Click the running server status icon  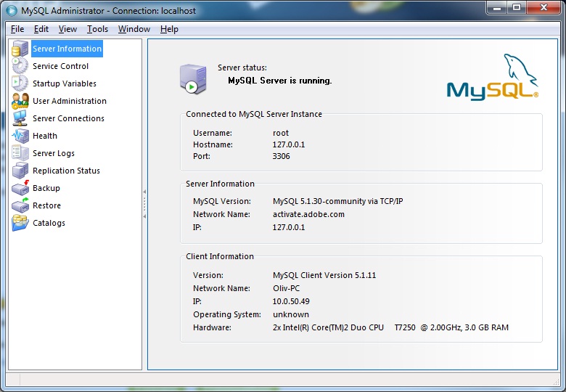pos(193,79)
